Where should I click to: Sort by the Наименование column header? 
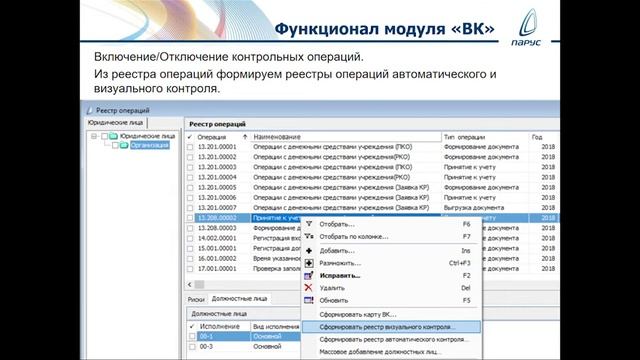point(346,137)
